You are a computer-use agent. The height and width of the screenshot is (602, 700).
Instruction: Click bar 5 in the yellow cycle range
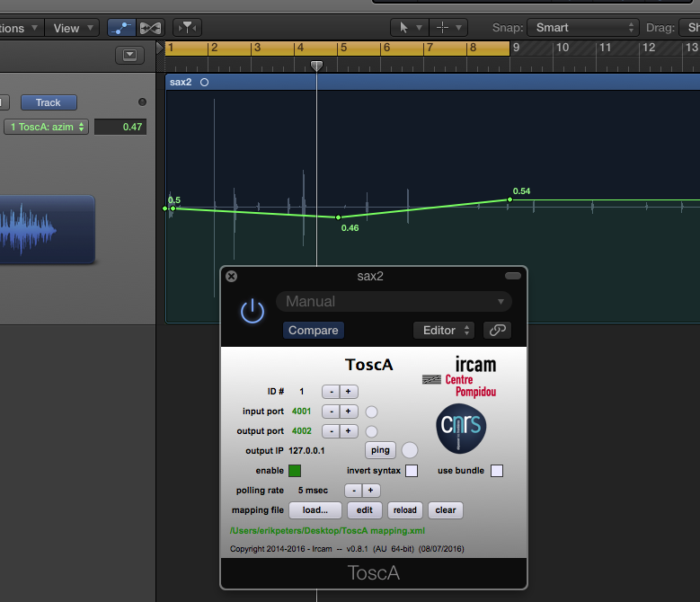click(344, 48)
